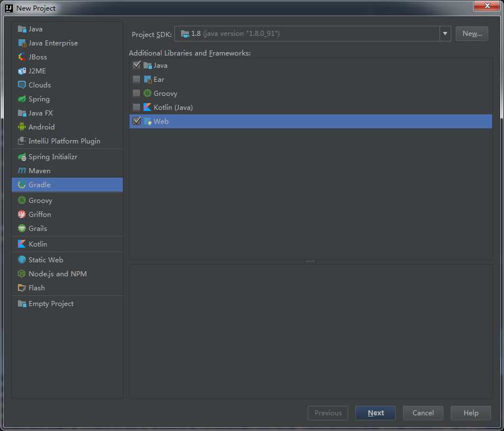Uncheck the Java framework checkbox
The width and height of the screenshot is (504, 431).
(137, 65)
